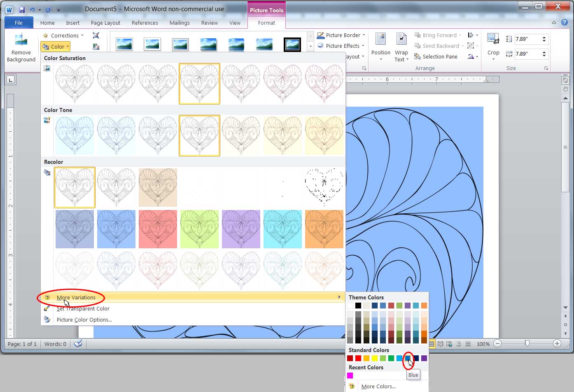Choose the purple Recolor variation
The image size is (574, 392).
pos(241,229)
